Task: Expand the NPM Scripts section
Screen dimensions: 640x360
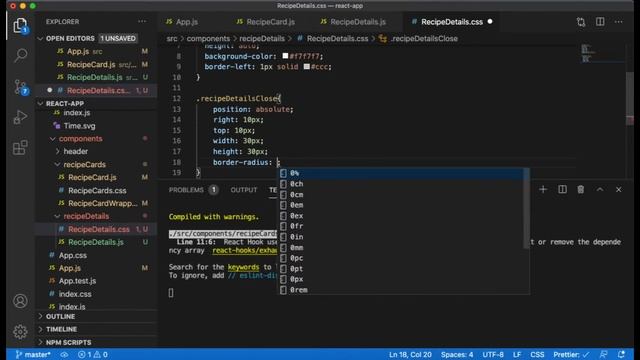Action: tap(68, 342)
